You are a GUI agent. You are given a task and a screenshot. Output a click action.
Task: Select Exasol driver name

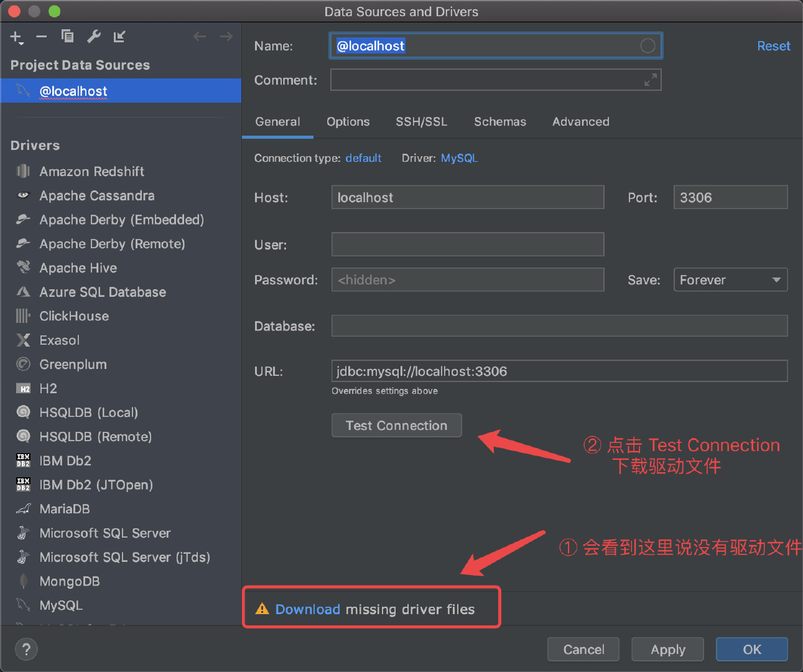(x=60, y=340)
